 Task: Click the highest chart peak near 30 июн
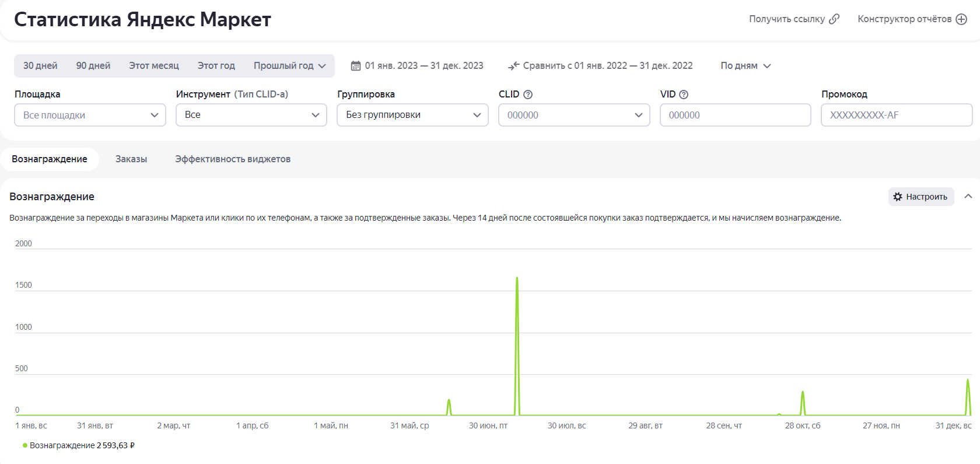(x=517, y=278)
